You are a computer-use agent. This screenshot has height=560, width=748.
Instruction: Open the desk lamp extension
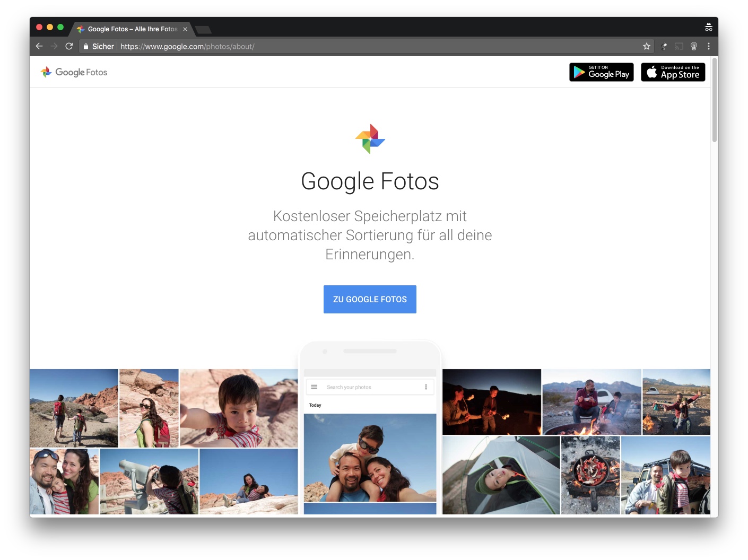(x=664, y=47)
